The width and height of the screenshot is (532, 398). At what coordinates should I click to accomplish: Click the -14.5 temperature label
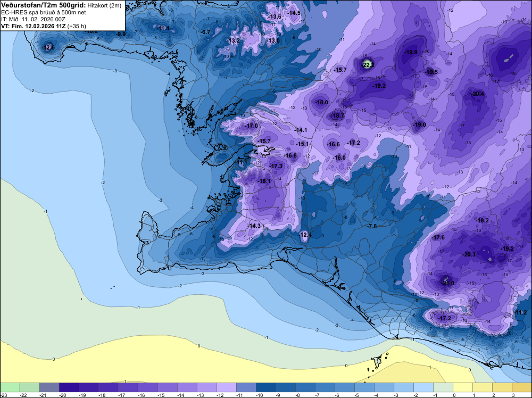(294, 13)
